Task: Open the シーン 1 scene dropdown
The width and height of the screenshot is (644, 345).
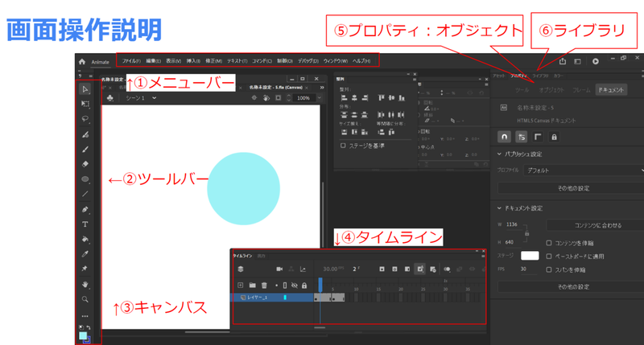Action: 141,98
